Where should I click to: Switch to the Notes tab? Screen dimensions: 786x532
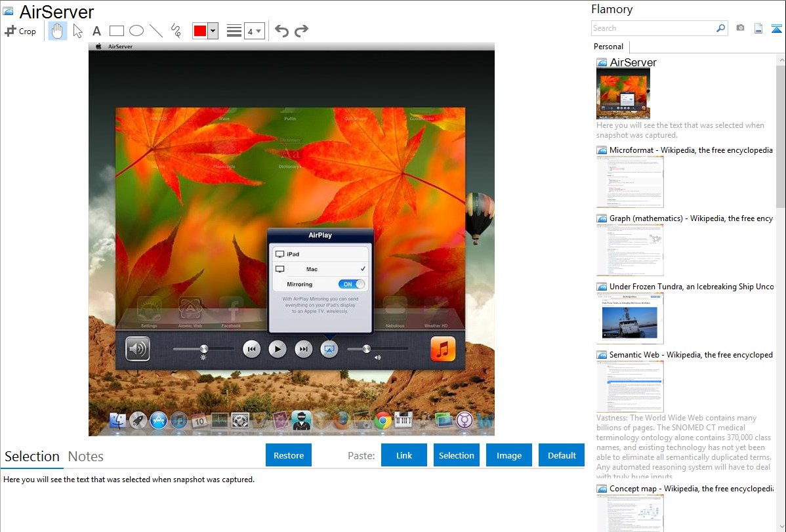tap(86, 457)
